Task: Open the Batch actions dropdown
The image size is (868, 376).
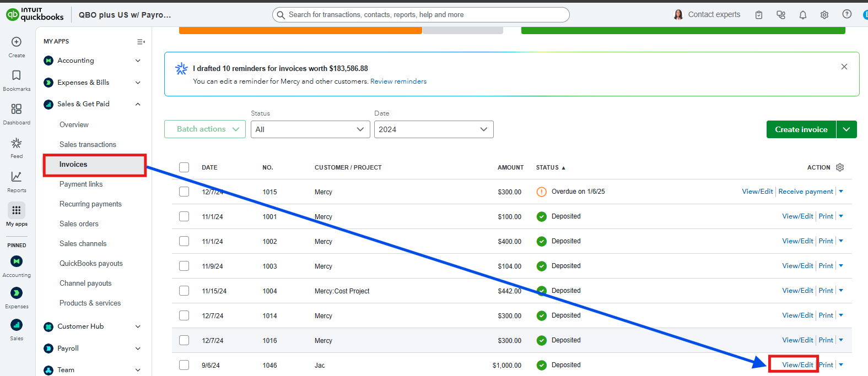Action: (205, 129)
